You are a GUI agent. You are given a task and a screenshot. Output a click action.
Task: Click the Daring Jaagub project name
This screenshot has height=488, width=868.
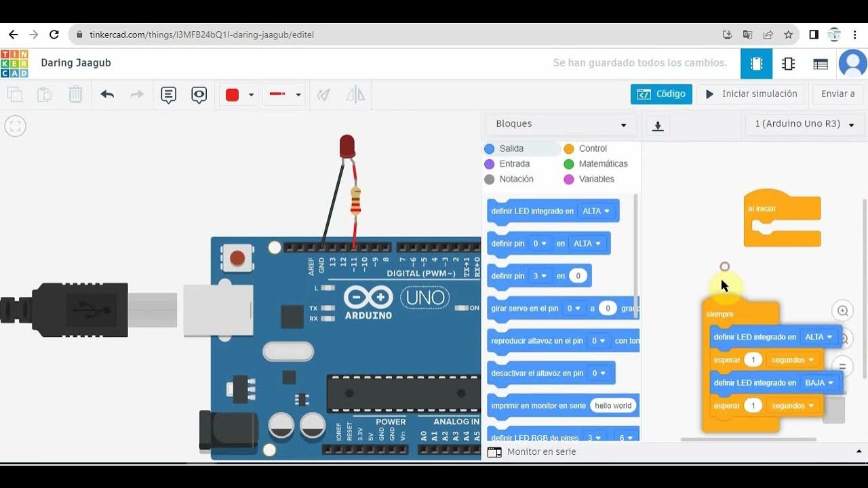76,63
